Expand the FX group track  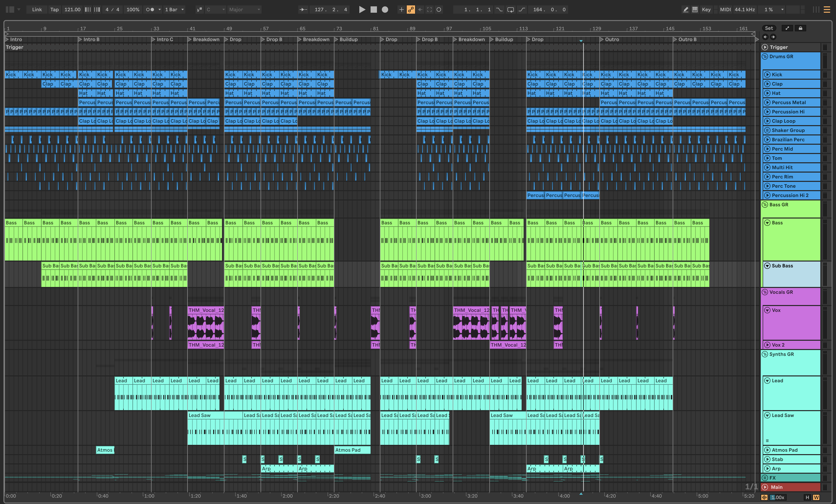[x=765, y=478]
